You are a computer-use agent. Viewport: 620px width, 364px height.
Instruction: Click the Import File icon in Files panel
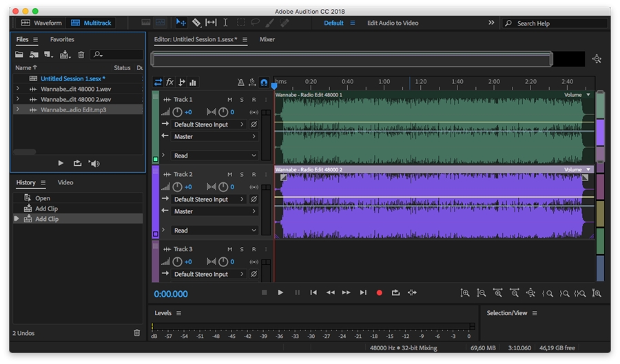(34, 54)
